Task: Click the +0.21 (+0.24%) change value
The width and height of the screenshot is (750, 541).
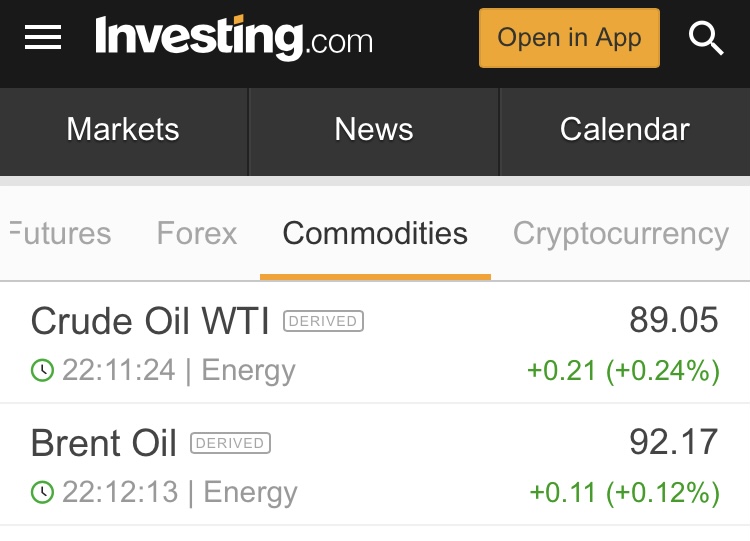Action: [x=623, y=371]
